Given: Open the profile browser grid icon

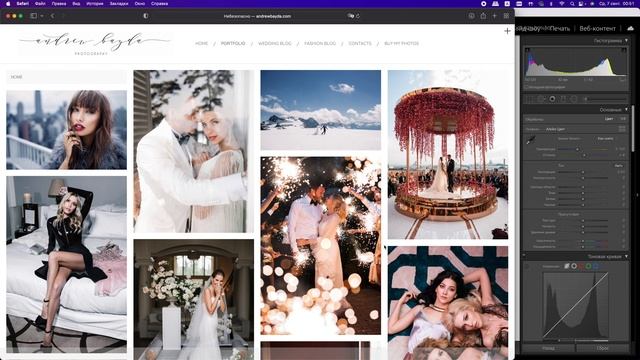Looking at the screenshot, I should tap(622, 129).
